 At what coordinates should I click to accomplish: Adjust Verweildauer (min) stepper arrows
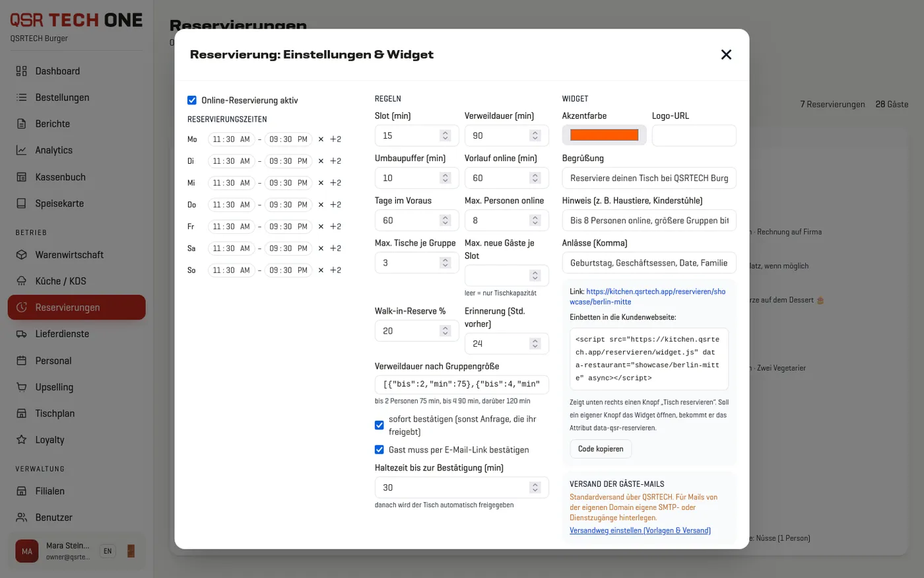535,135
